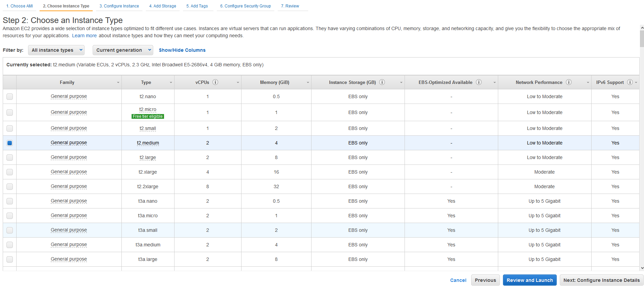Switch to the 6. Configure Security Group tab
644x288 pixels.
point(245,6)
